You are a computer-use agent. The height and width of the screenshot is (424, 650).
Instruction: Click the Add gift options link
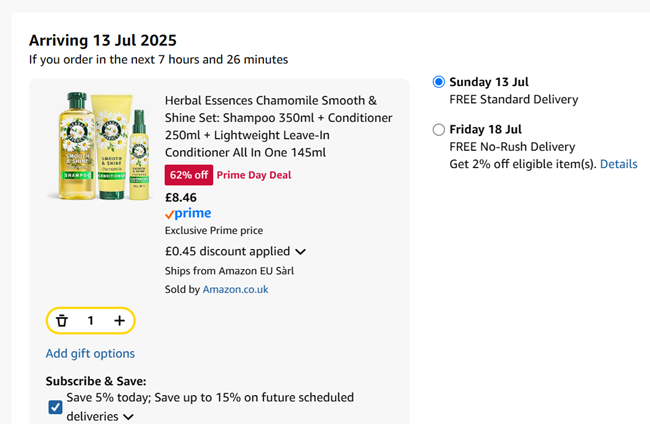click(x=90, y=353)
